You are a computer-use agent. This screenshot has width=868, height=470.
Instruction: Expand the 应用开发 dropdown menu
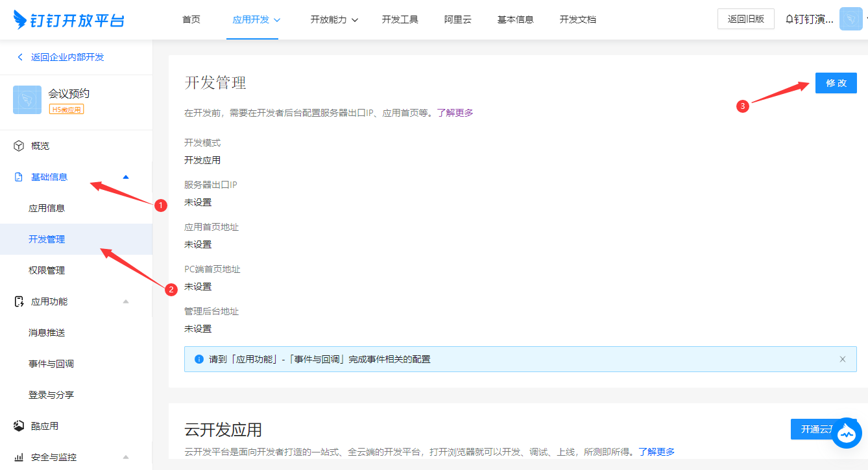click(x=256, y=19)
